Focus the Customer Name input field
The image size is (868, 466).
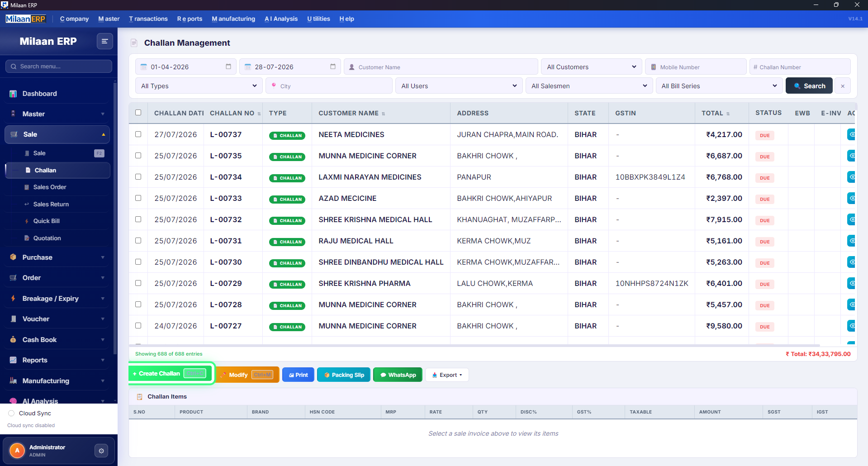point(441,67)
